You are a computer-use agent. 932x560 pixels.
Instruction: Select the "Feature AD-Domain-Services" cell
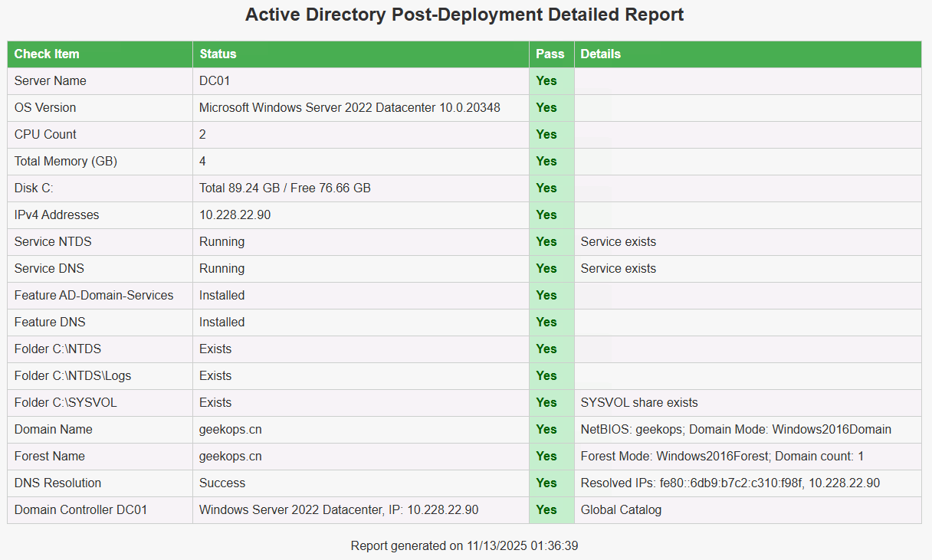coord(94,295)
